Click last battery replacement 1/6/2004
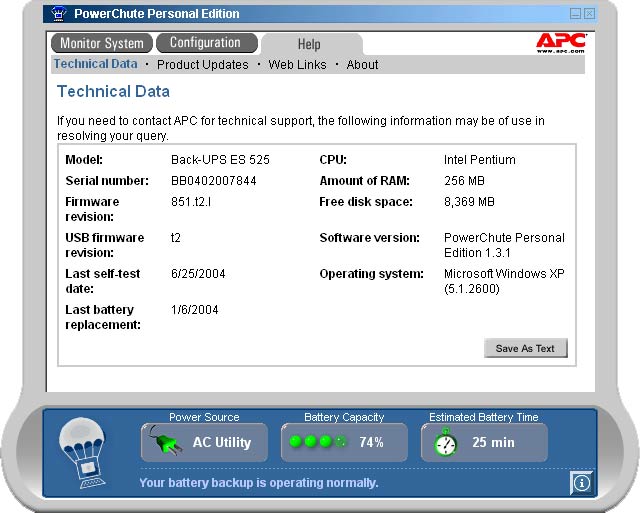The image size is (642, 513). tap(194, 310)
